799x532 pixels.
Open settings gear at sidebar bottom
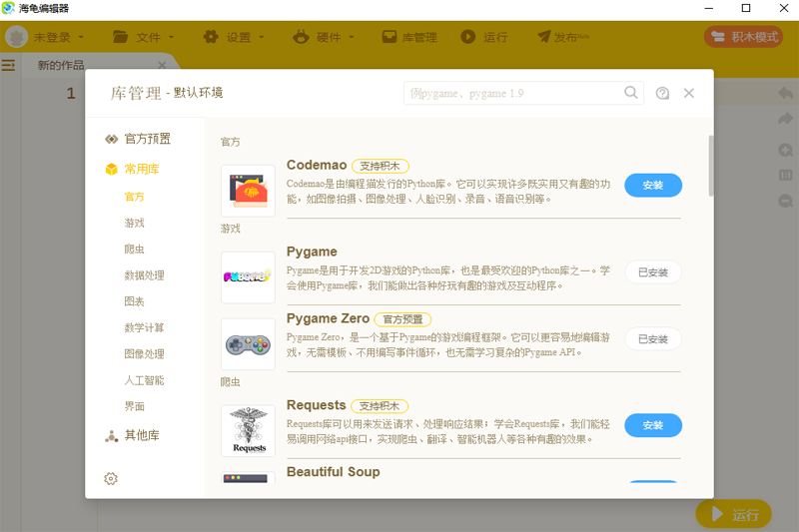(112, 479)
